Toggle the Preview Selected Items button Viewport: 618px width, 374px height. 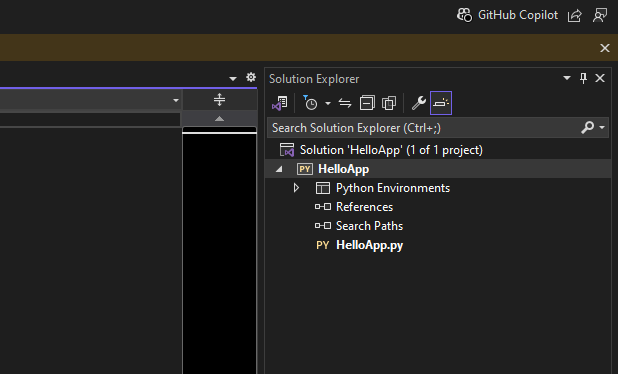(441, 103)
